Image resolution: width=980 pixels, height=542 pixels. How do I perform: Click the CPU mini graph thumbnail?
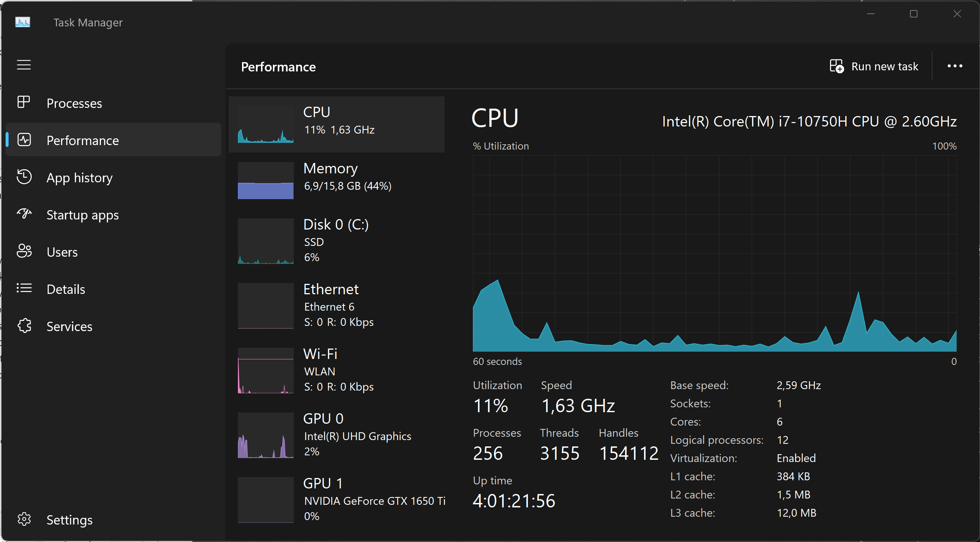(x=265, y=125)
